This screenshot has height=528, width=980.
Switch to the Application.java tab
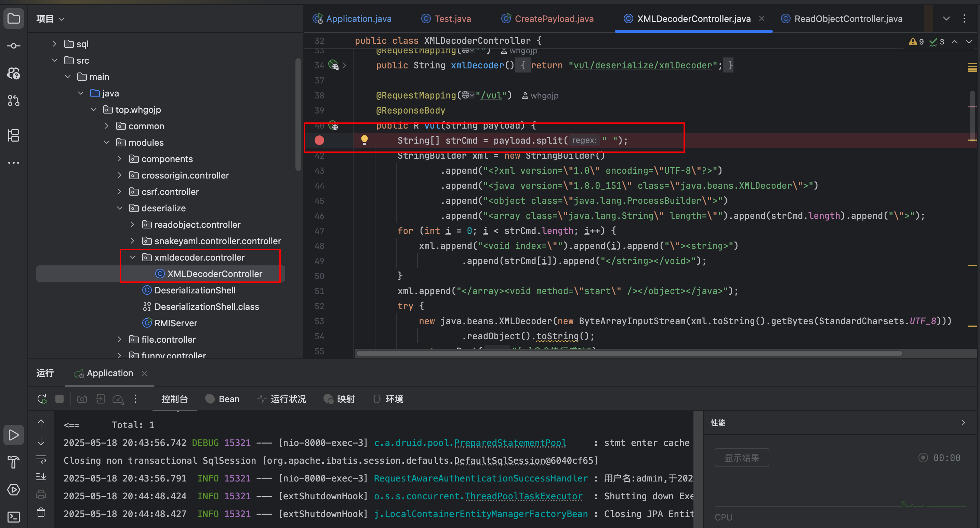coord(352,19)
